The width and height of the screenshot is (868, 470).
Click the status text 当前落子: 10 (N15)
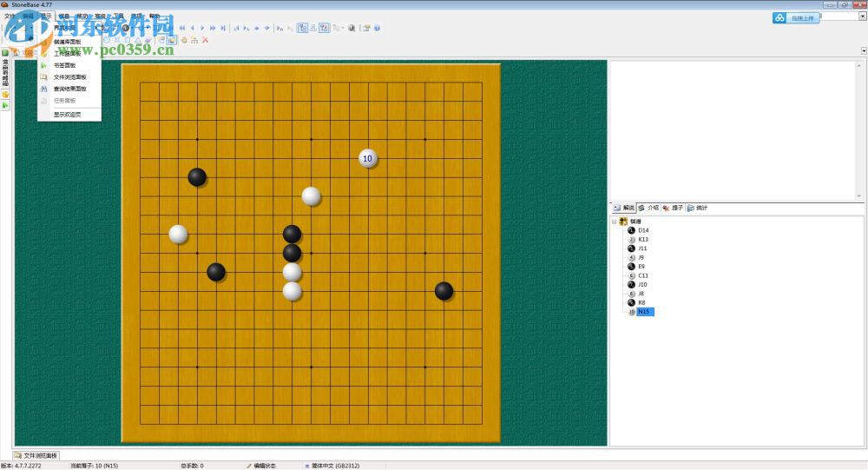pos(94,466)
